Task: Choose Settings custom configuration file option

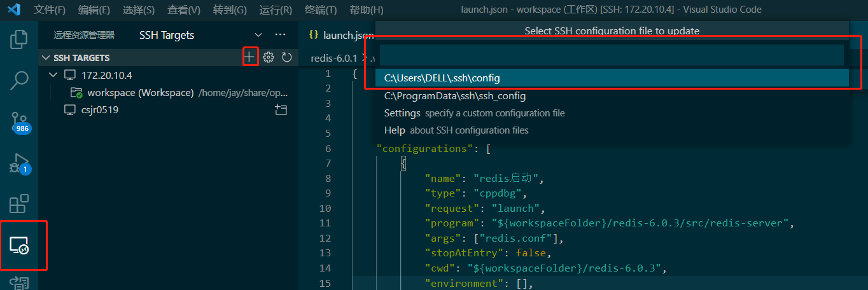Action: pyautogui.click(x=612, y=113)
